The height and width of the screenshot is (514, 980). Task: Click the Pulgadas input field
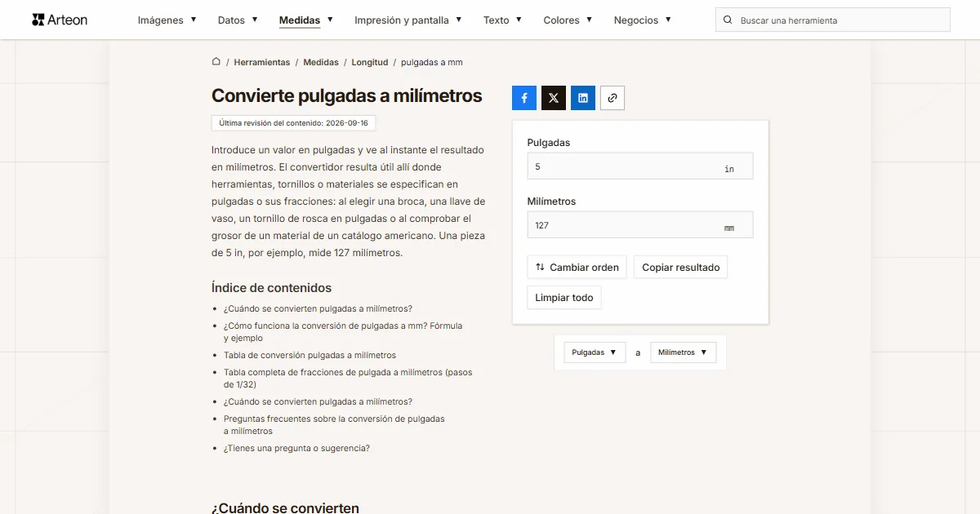tap(640, 166)
